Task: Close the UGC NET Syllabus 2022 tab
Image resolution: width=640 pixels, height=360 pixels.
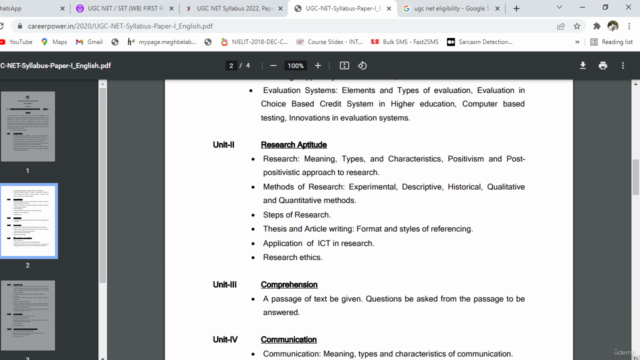Action: [x=280, y=9]
